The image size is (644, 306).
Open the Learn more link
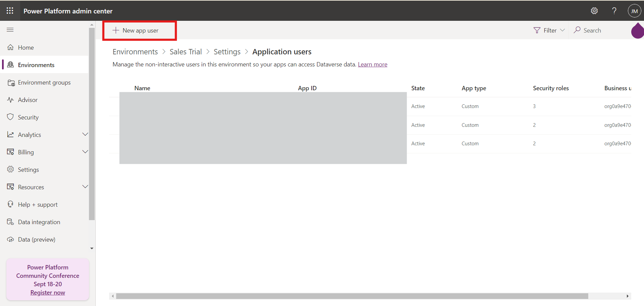pos(372,64)
